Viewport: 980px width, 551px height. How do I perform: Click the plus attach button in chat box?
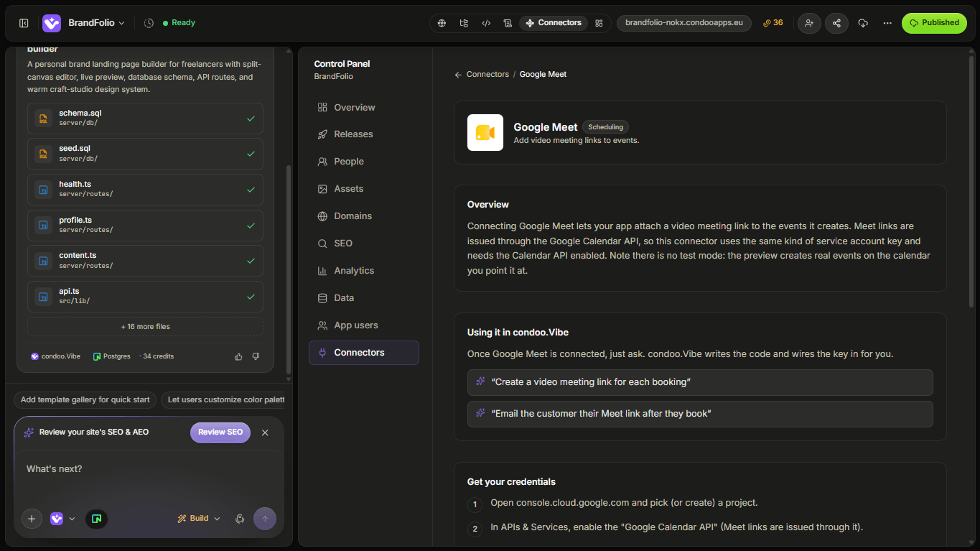coord(32,519)
